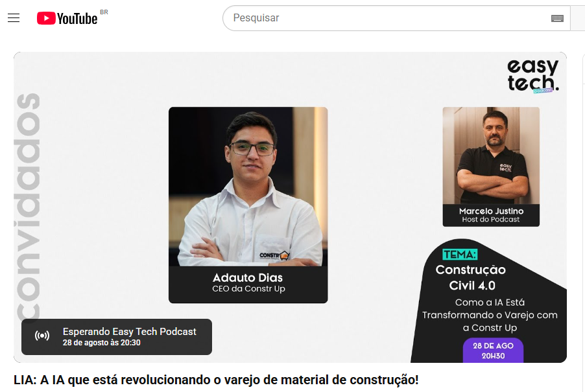Click the Construção Civil 4.0 heading
Screen dimensions: 585x392
click(471, 277)
